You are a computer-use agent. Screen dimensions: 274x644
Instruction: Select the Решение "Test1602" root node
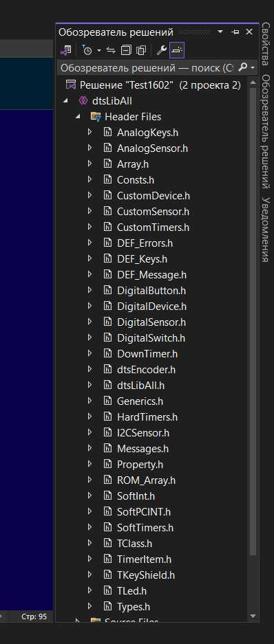(160, 85)
